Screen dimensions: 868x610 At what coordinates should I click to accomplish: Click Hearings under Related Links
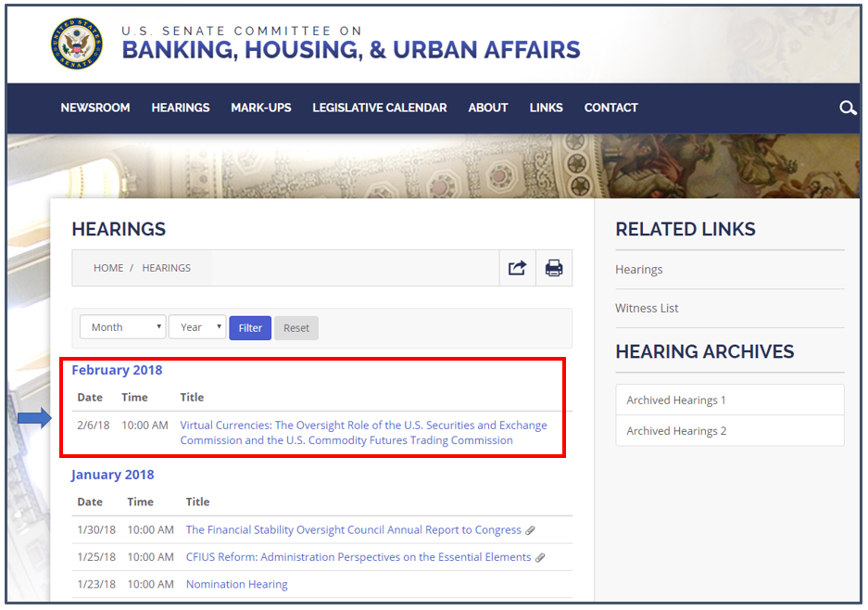coord(639,270)
